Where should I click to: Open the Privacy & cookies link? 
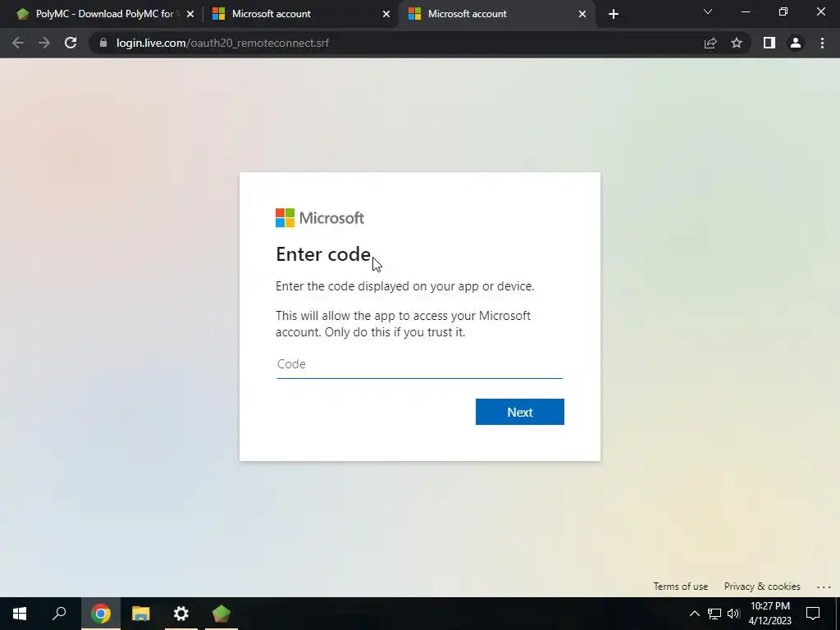[762, 587]
